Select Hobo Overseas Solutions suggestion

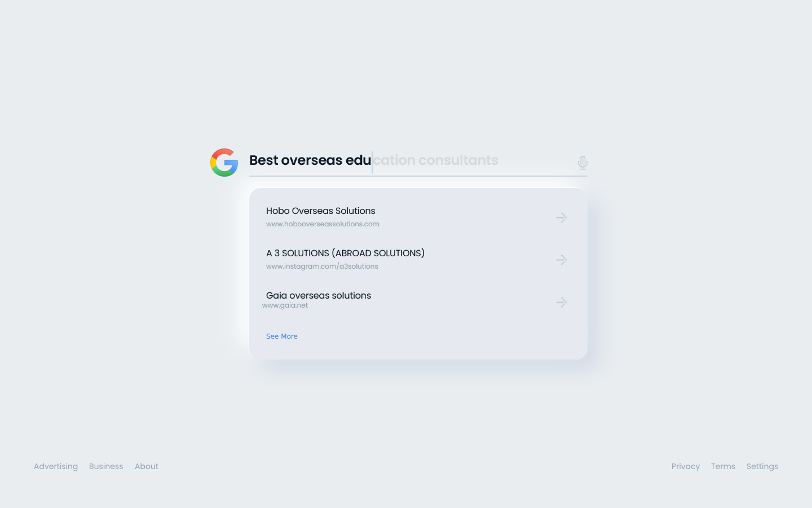(320, 211)
